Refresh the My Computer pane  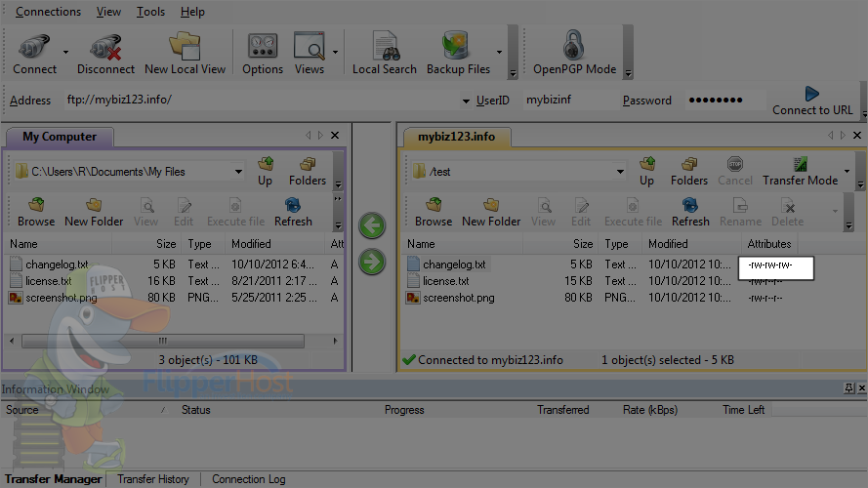pos(293,213)
